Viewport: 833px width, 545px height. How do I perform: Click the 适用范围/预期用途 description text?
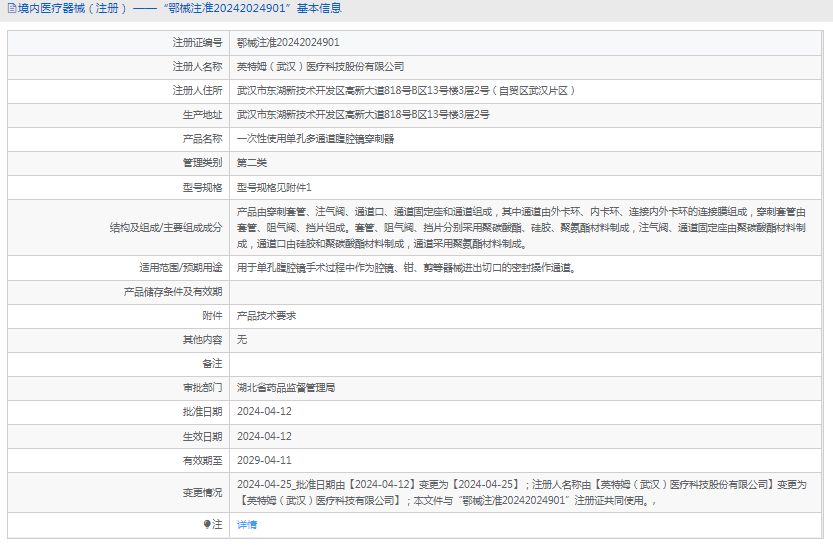[x=407, y=268]
